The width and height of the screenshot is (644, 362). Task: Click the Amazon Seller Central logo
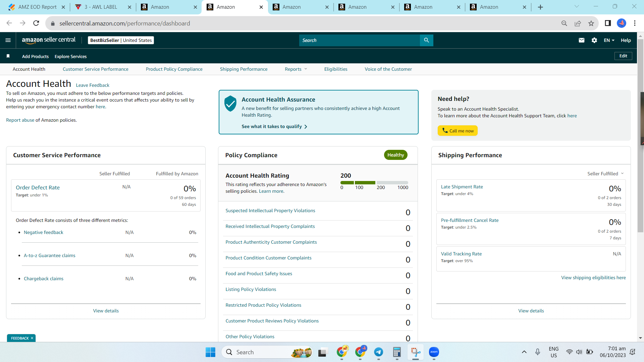click(49, 40)
